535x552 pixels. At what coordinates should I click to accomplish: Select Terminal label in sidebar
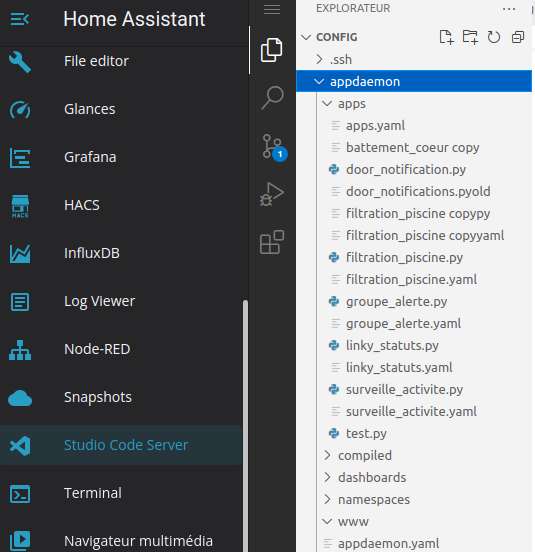coord(93,493)
